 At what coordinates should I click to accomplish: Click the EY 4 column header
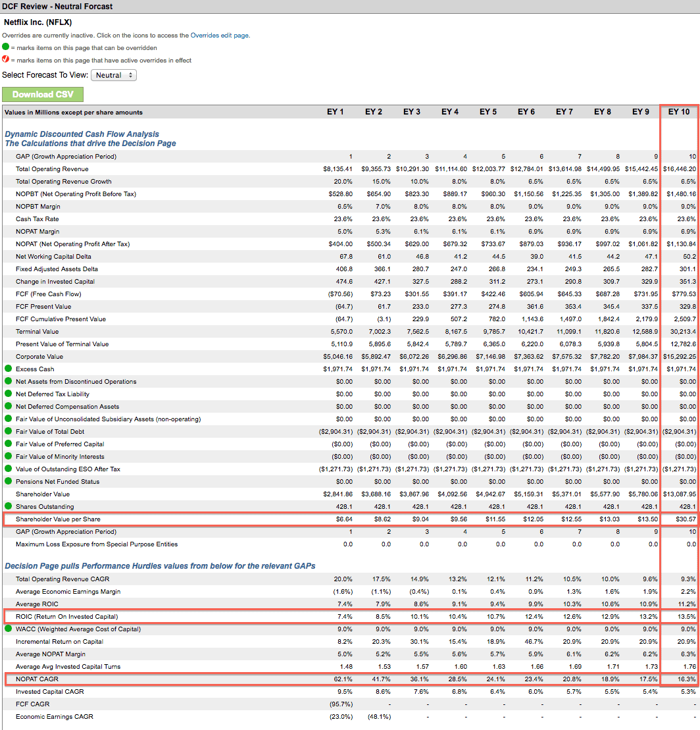(x=449, y=112)
